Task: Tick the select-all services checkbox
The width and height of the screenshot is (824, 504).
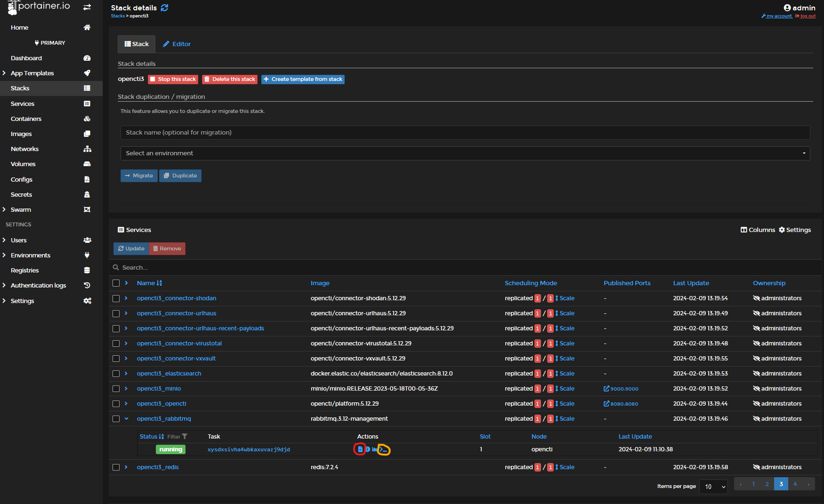Action: [116, 283]
